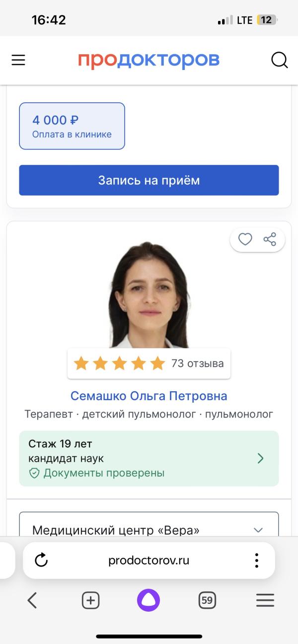Launch the Alice assistant purple button
Viewport: 298px width, 644px height.
(x=149, y=600)
